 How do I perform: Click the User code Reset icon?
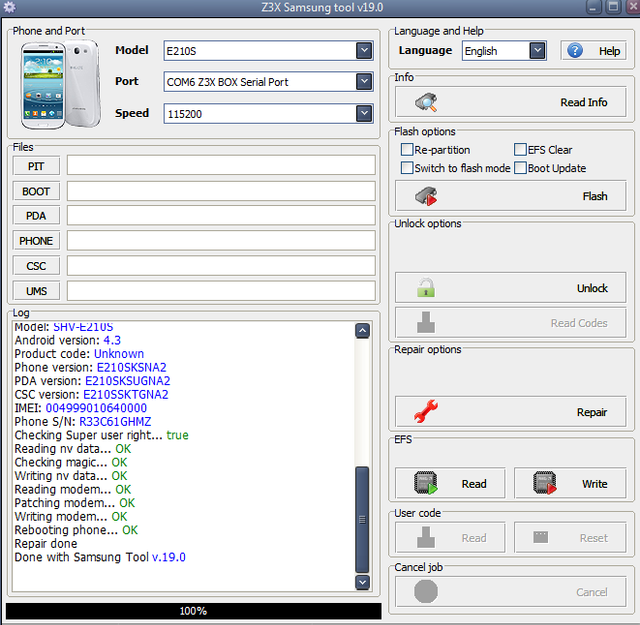(x=541, y=537)
